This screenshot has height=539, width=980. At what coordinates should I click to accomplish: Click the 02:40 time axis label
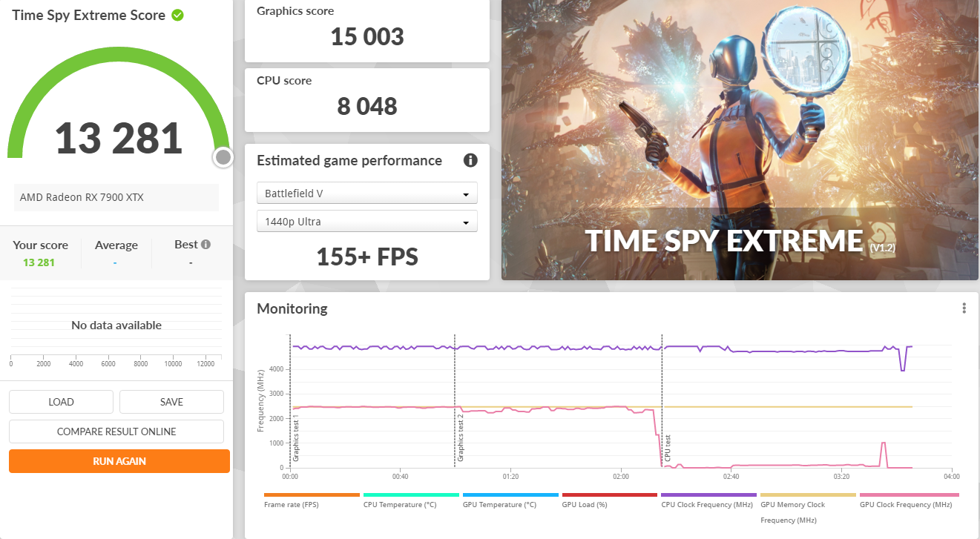pos(731,477)
